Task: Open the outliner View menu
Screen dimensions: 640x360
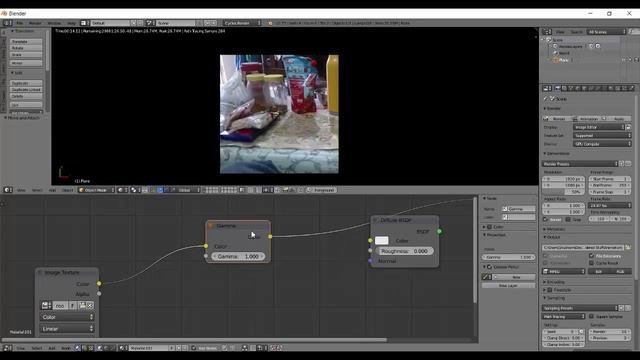Action: point(560,32)
